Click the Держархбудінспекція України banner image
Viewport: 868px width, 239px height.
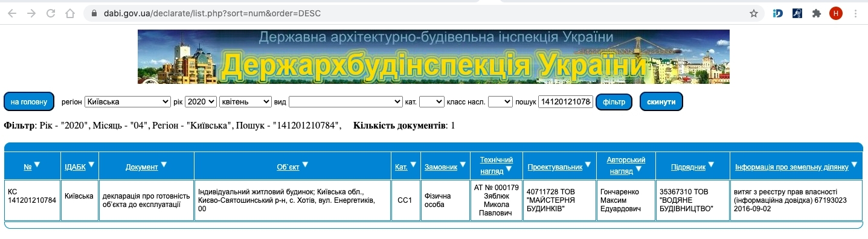[x=433, y=56]
